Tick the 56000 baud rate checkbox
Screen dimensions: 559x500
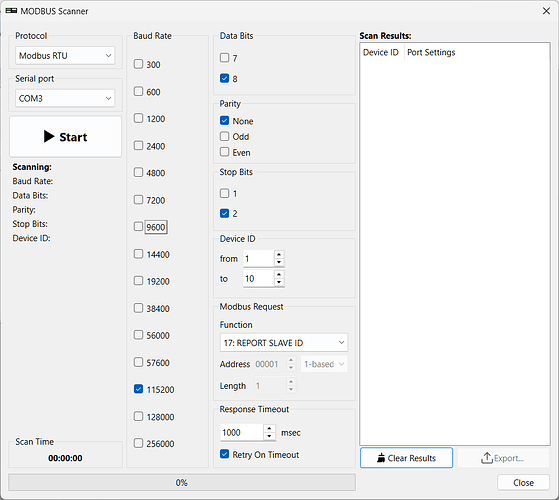pyautogui.click(x=138, y=335)
